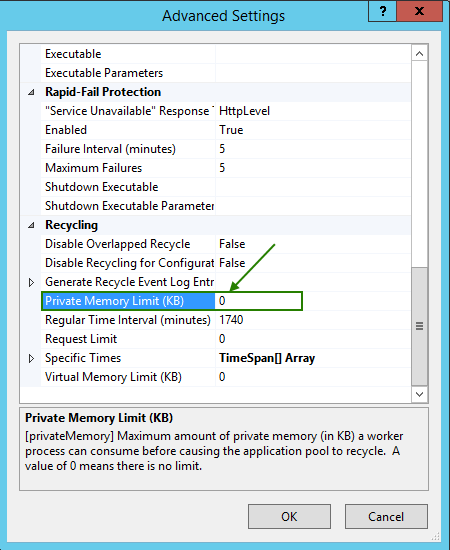Click the Rapid-Fail Protection heading
450x550 pixels.
[103, 92]
